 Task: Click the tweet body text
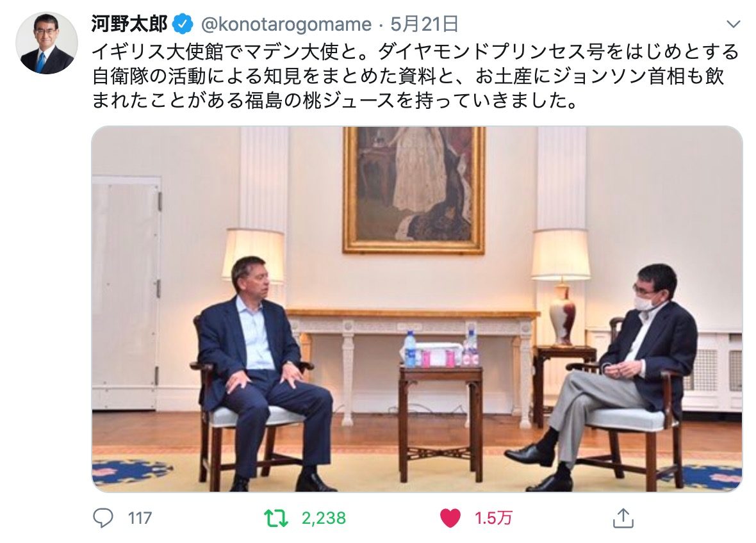click(x=415, y=76)
